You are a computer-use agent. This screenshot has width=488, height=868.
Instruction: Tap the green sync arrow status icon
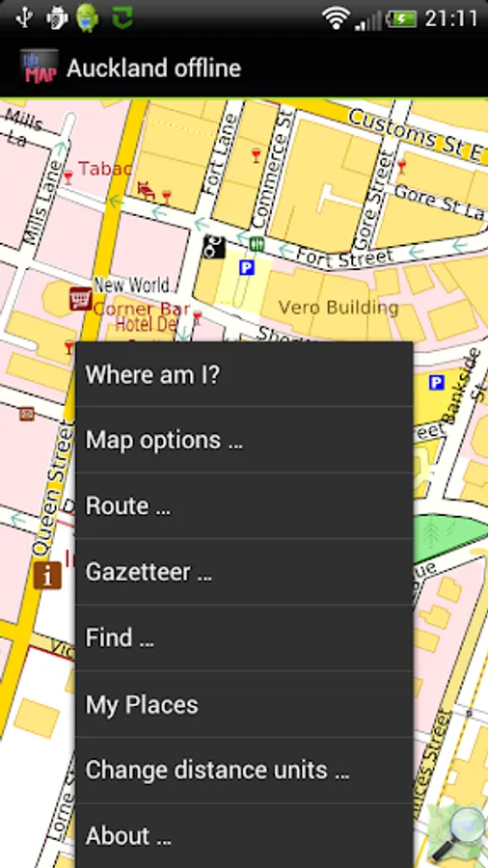pos(122,17)
